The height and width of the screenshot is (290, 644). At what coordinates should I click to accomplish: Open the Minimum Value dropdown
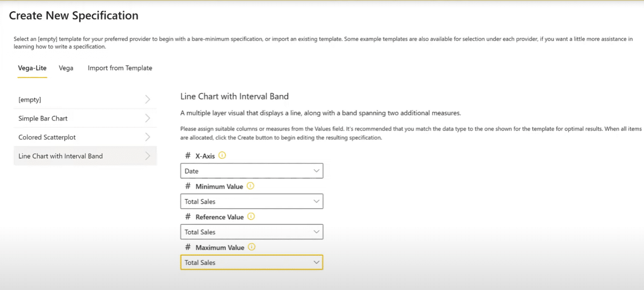tap(252, 201)
